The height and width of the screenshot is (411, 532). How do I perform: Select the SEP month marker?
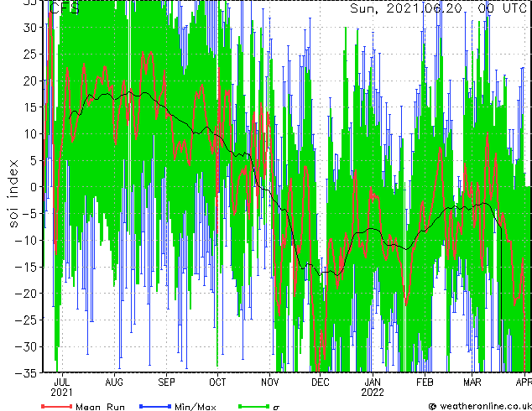165,381
